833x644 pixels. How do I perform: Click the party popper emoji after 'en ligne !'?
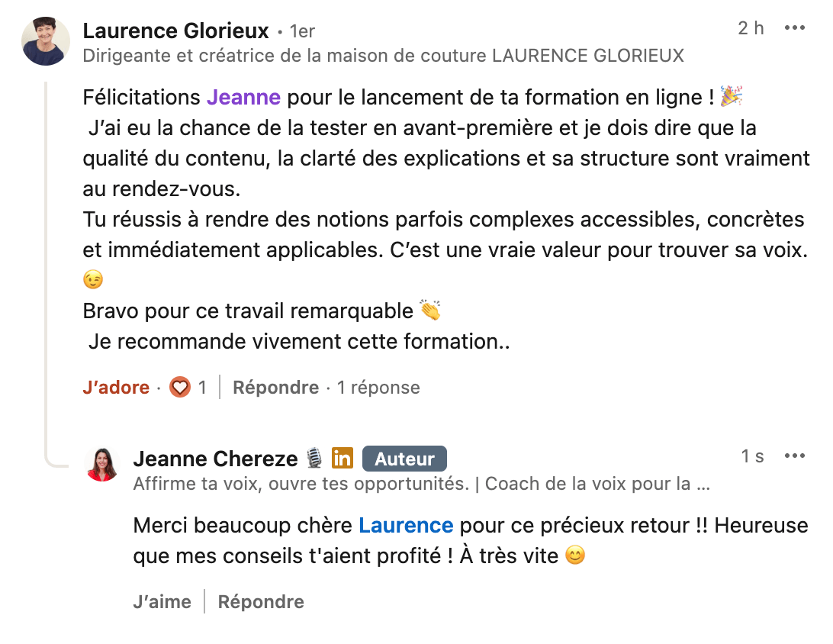click(x=732, y=97)
